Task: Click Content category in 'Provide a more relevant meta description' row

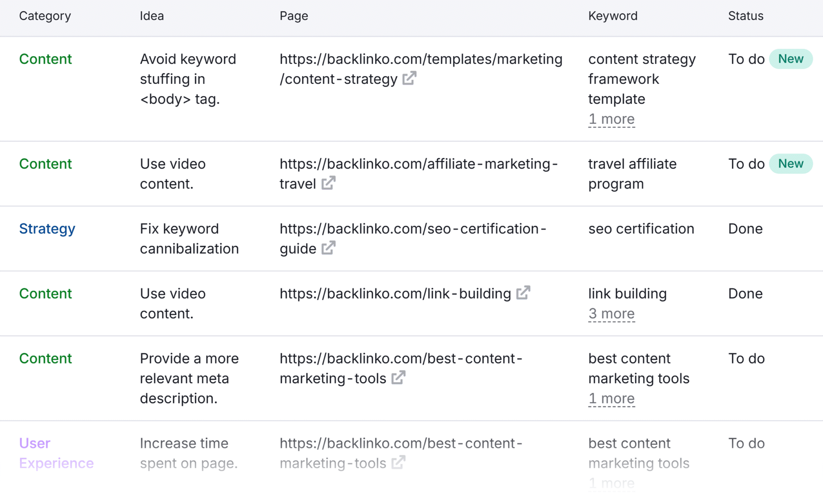Action: point(45,358)
